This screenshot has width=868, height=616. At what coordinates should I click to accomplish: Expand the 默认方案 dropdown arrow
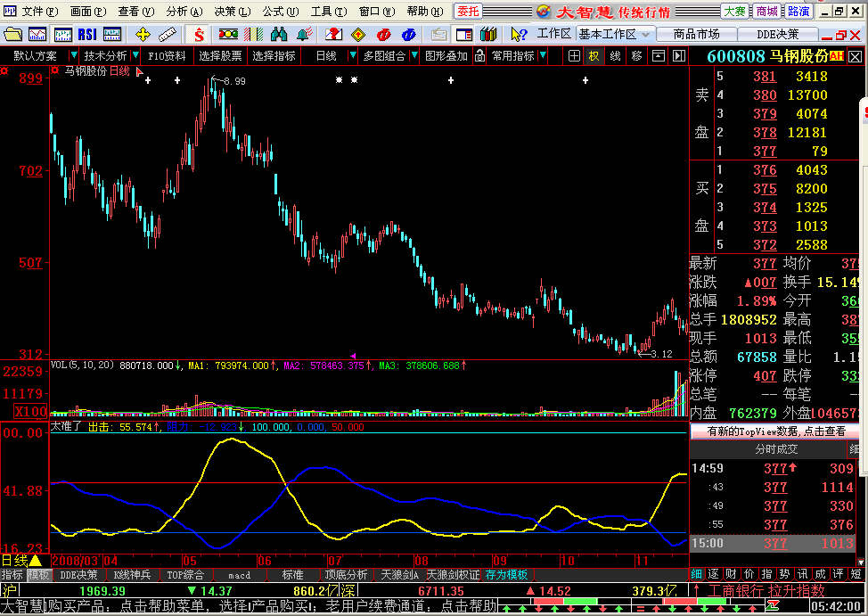(73, 55)
